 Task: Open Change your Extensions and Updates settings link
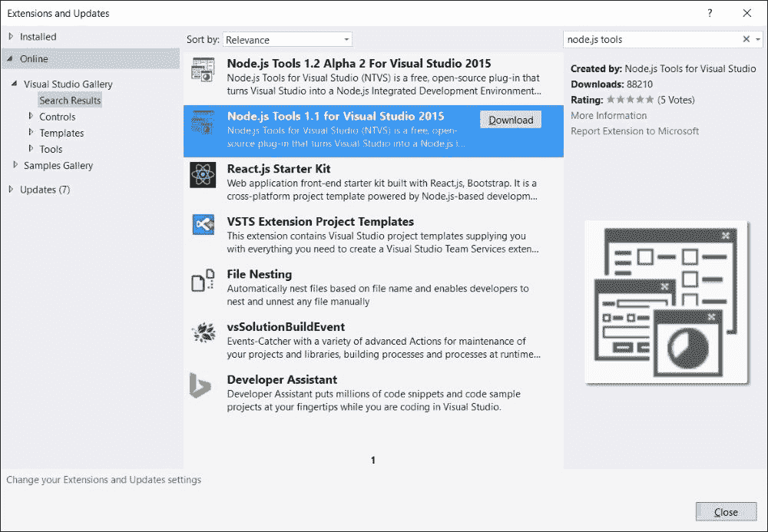pyautogui.click(x=104, y=480)
